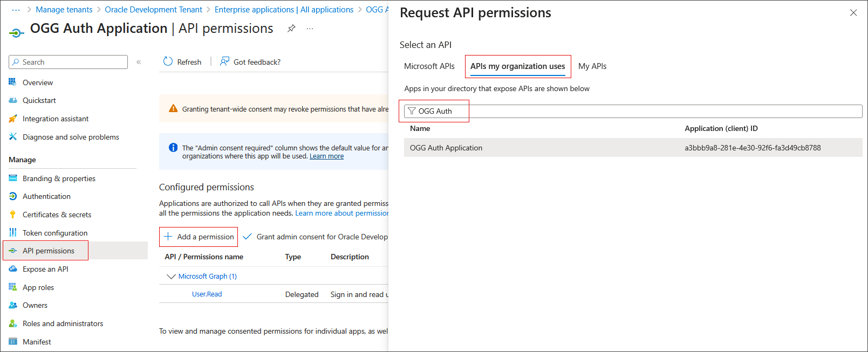Open Integration assistant rocket icon
The width and height of the screenshot is (868, 352).
point(13,119)
